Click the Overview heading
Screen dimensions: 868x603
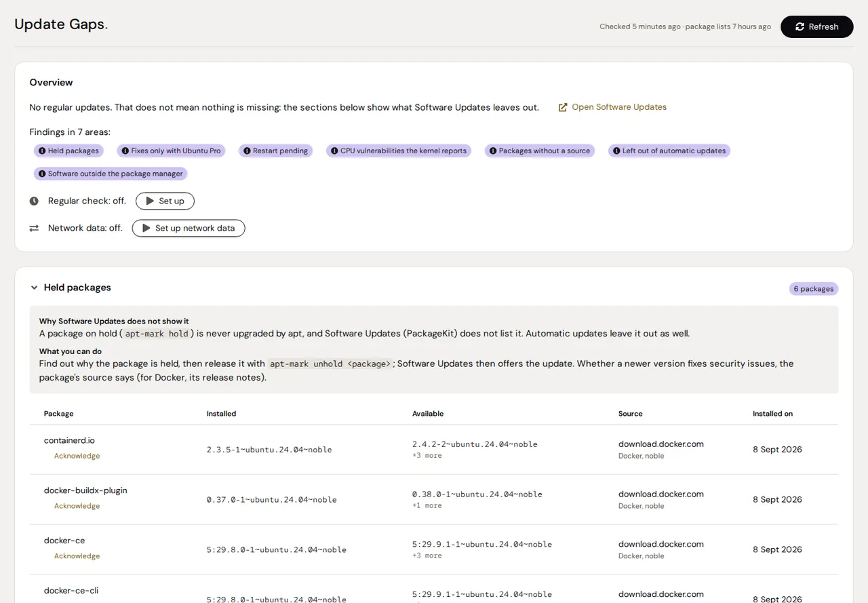[x=51, y=83]
